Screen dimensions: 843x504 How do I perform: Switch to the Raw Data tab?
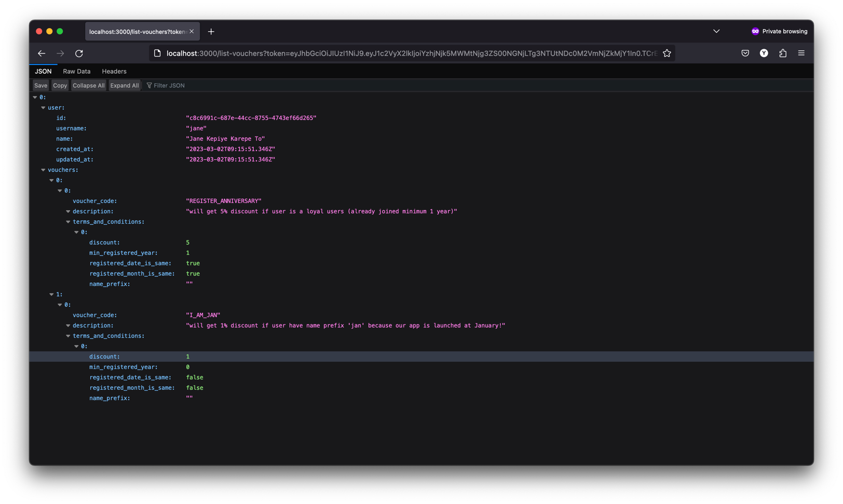[x=76, y=71]
